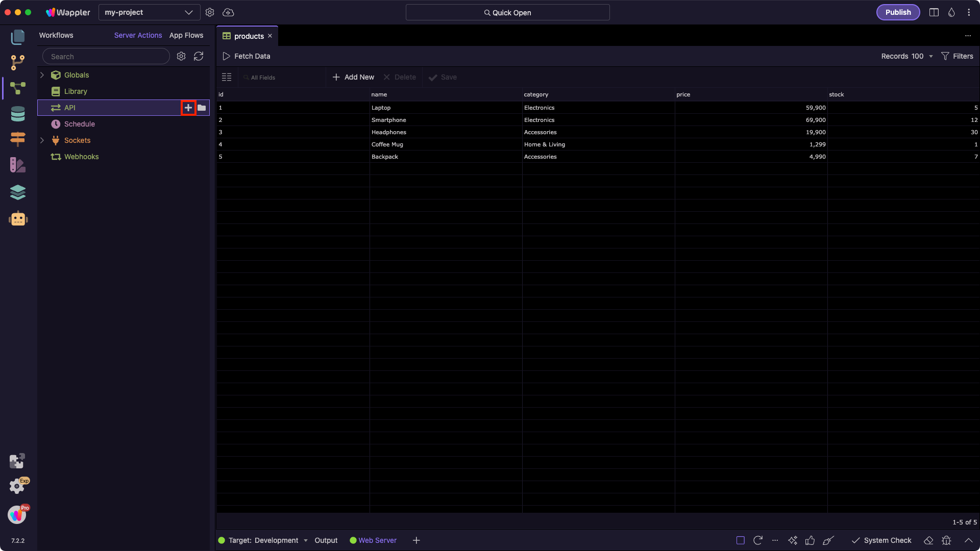Open the my-project selector dropdown
980x551 pixels.
(149, 12)
